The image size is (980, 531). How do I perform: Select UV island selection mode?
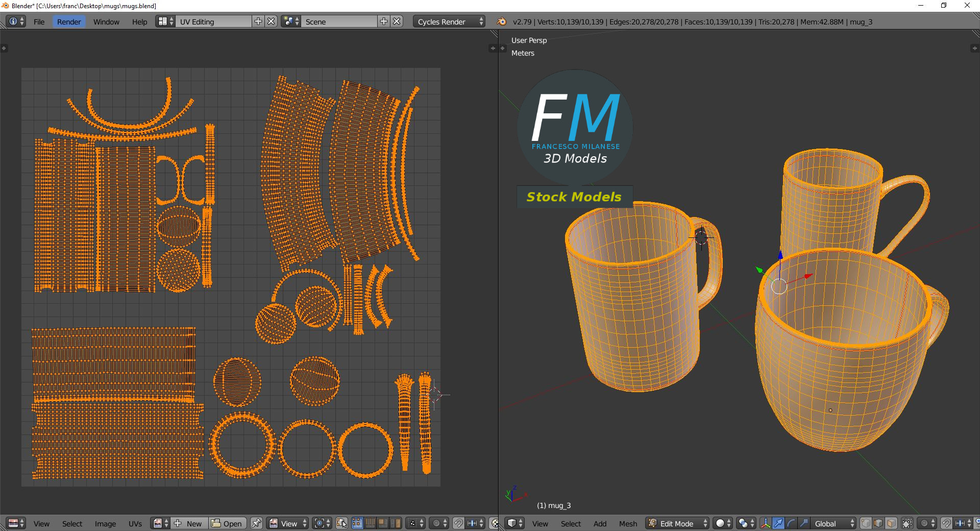coord(396,523)
